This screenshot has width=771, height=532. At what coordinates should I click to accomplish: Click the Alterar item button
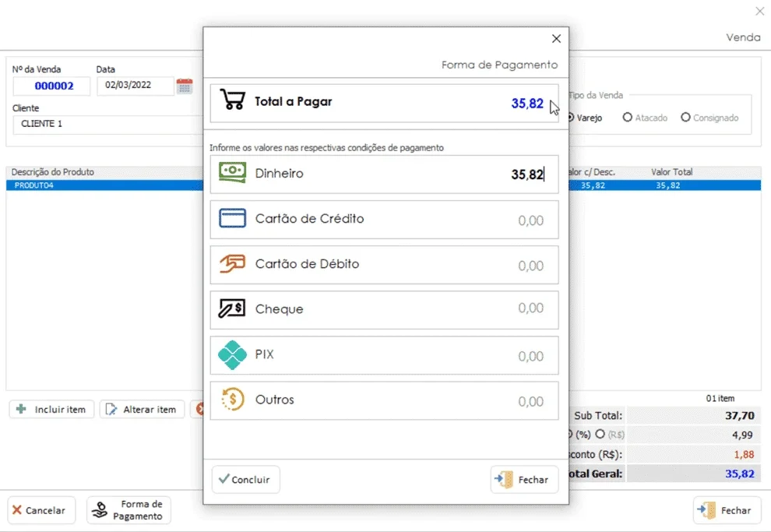[142, 409]
